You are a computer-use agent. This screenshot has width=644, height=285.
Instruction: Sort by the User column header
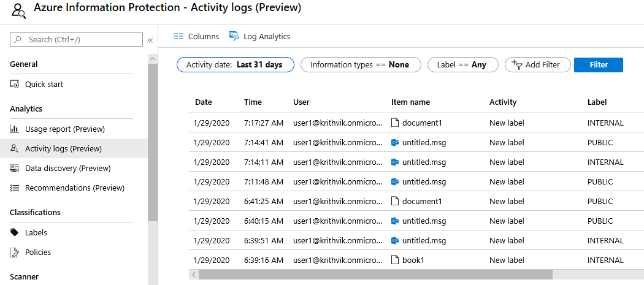pos(301,102)
